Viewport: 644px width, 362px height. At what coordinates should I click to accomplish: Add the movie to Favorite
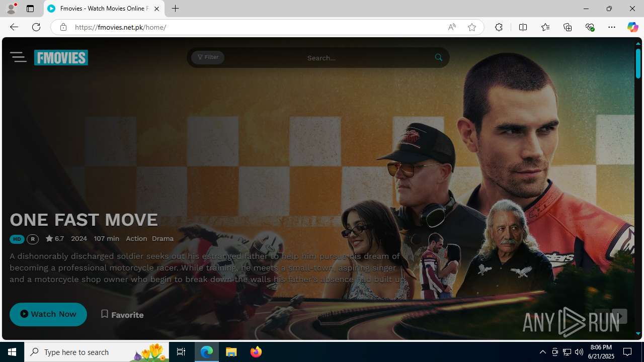coord(122,315)
